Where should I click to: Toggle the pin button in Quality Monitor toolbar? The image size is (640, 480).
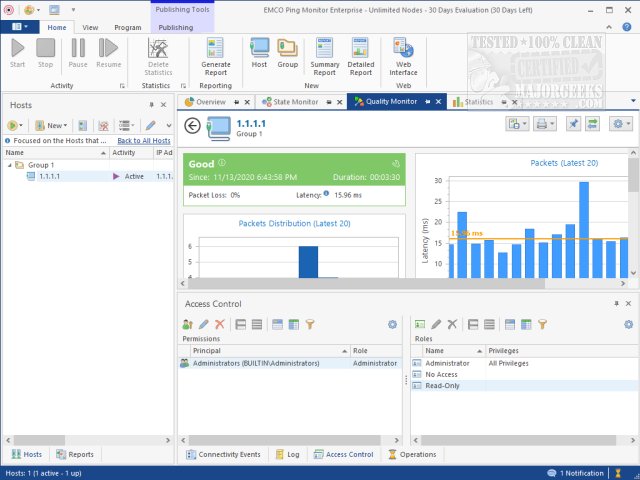point(573,123)
